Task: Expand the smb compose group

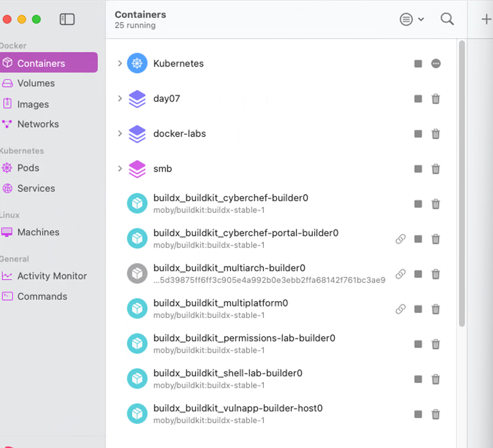Action: [120, 168]
